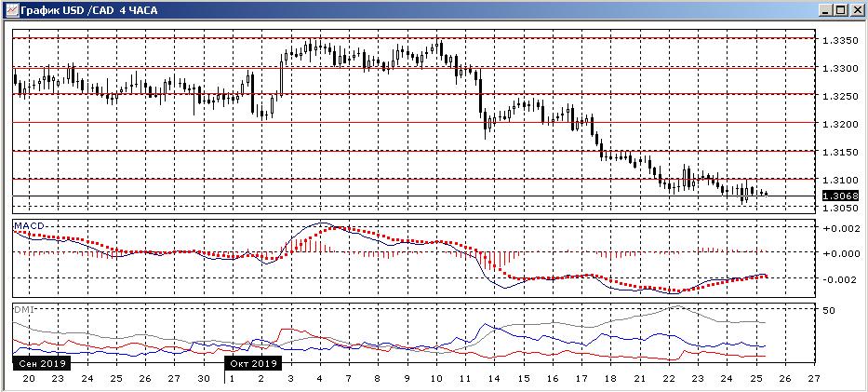Screen dimensions: 868x392
Task: Maximize the USD/CAD chart window
Action: tap(841, 9)
